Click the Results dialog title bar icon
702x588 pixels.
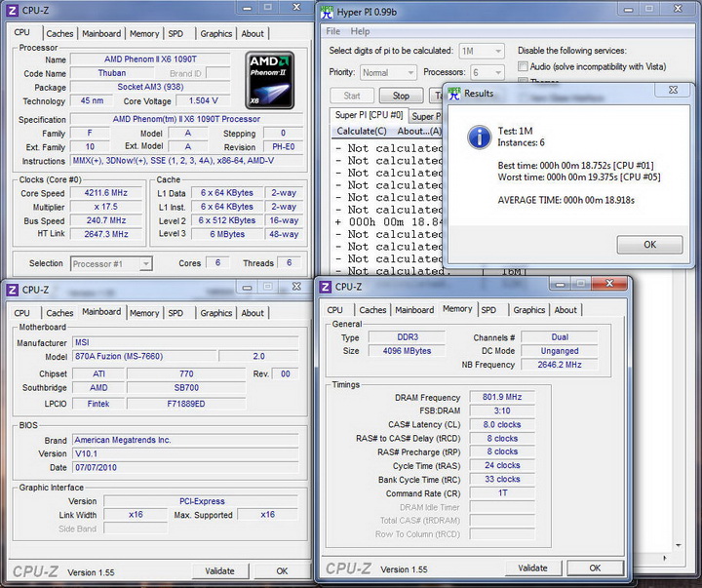coord(454,94)
